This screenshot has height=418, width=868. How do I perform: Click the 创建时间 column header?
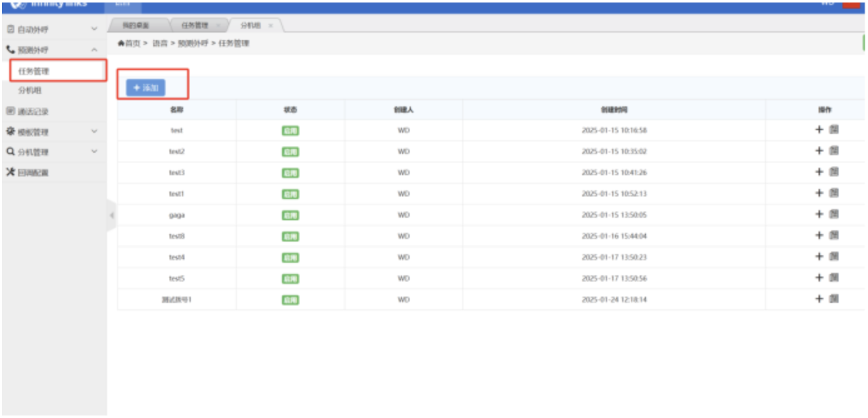[x=614, y=110]
